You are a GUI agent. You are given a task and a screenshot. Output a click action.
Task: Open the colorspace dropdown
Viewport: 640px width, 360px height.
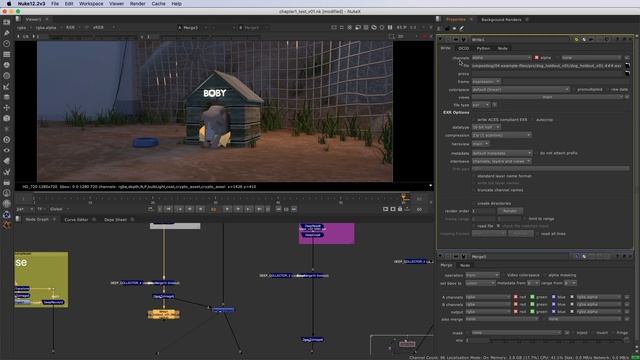coord(520,89)
